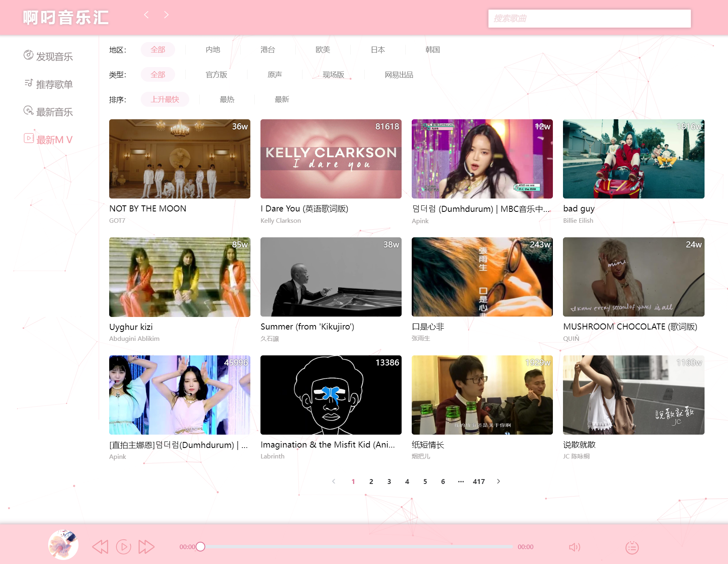
Task: Open the 口是心非 video thumbnail
Action: tap(482, 277)
